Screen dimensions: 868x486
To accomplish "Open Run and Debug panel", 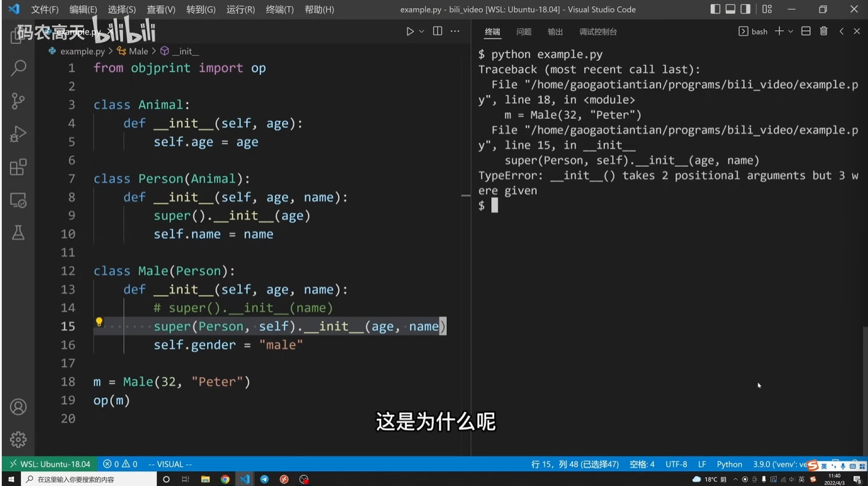I will [18, 134].
